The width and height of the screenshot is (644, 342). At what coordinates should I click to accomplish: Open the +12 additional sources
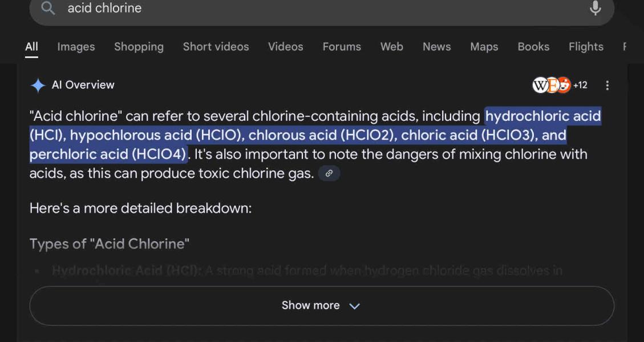click(x=580, y=85)
